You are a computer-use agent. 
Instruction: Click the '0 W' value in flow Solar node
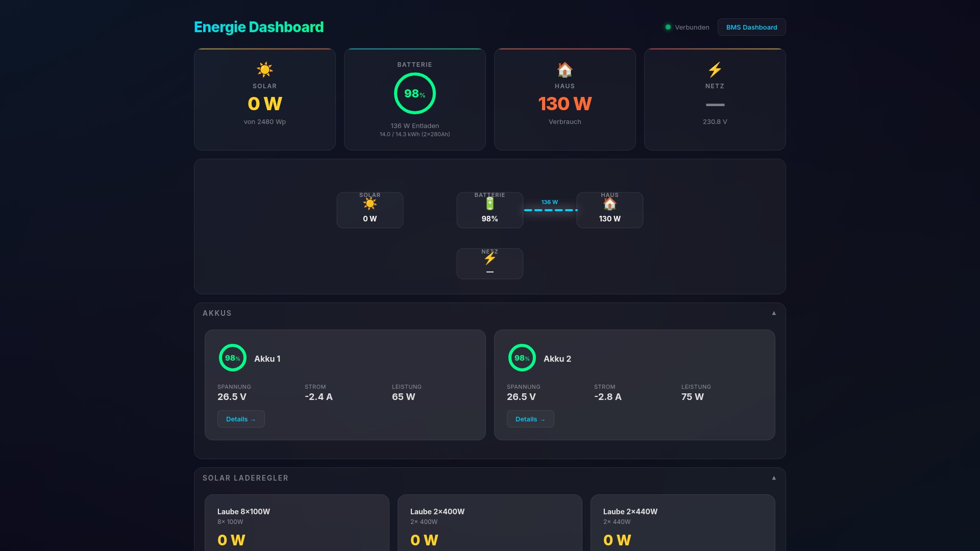click(x=370, y=218)
